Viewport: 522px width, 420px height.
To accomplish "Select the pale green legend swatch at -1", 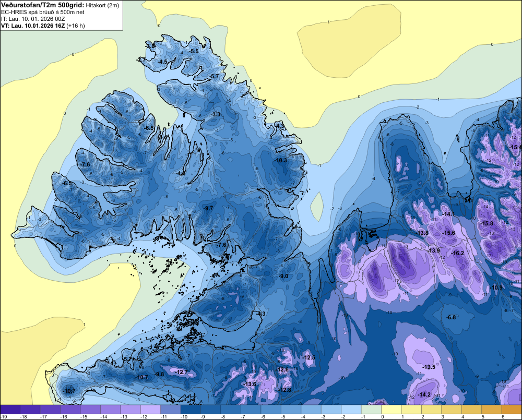I will 371,409.
